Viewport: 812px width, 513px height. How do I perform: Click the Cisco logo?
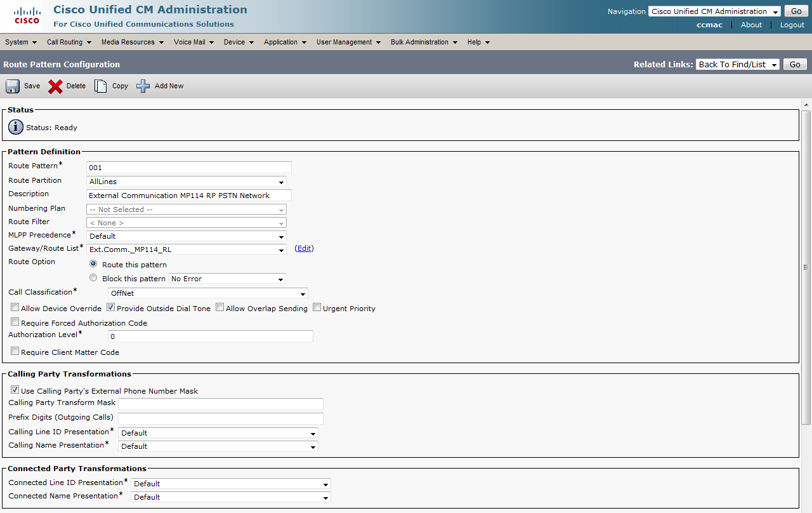click(x=27, y=16)
